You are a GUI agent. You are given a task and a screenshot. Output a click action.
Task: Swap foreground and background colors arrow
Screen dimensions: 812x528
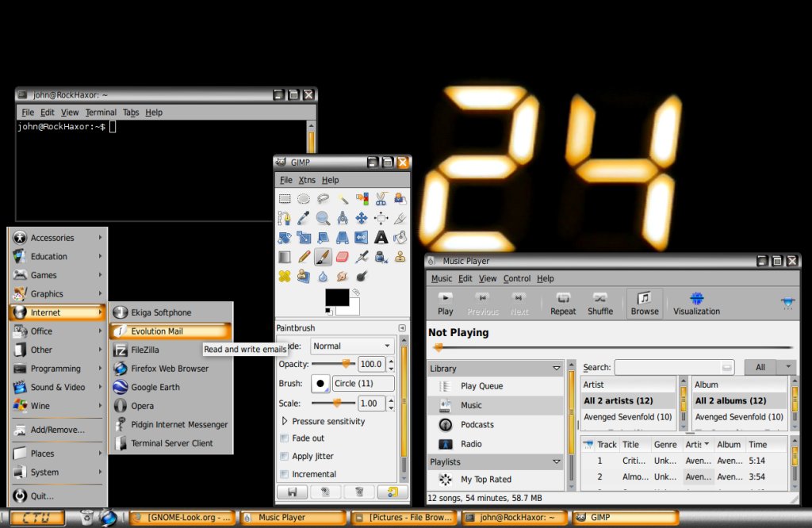click(356, 293)
